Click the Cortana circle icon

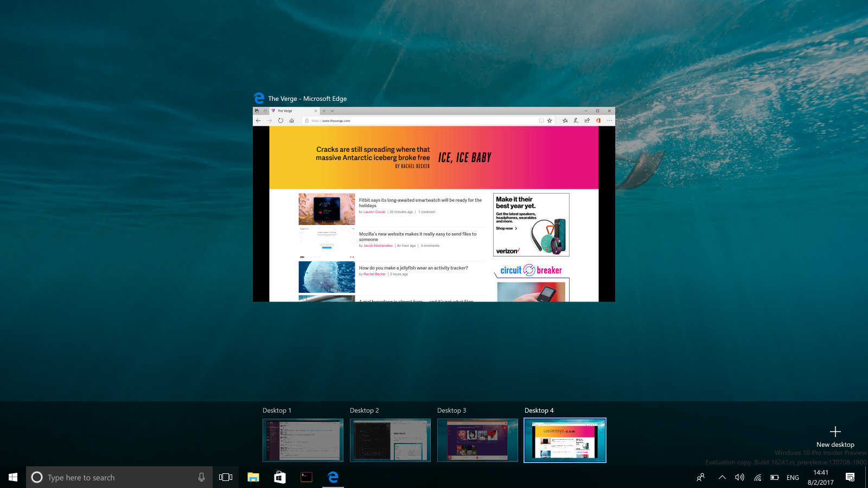37,477
